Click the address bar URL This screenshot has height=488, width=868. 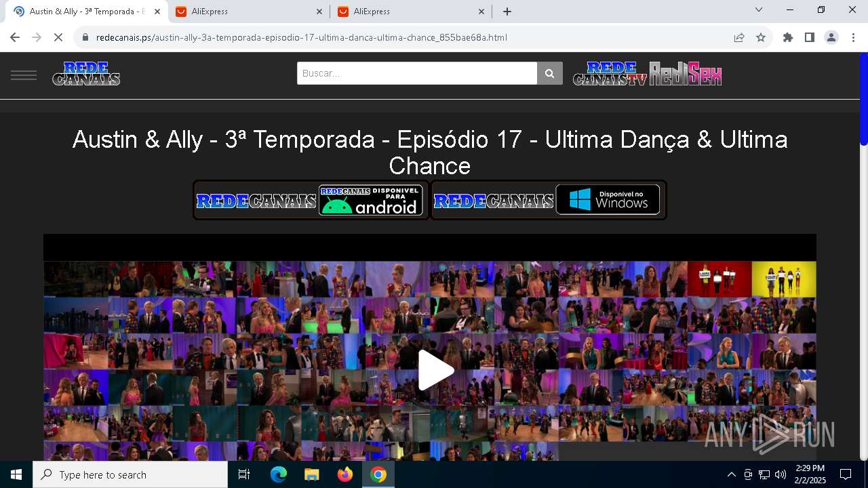301,37
